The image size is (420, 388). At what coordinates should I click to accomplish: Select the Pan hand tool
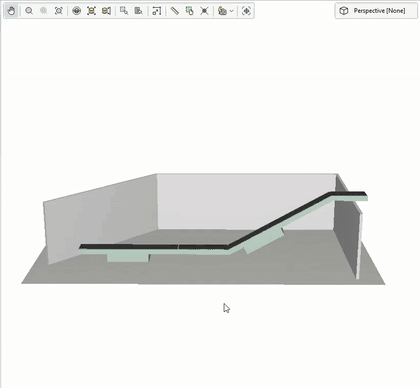click(11, 11)
